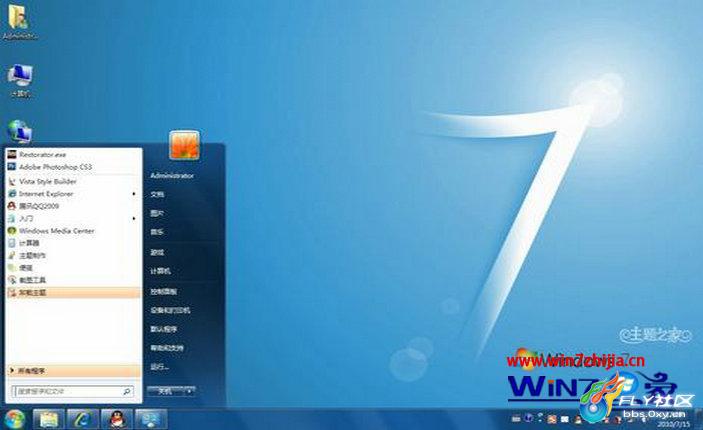Screen dimensions: 703x430
Task: Click the monitor icon pinned on the taskbar
Action: point(151,420)
